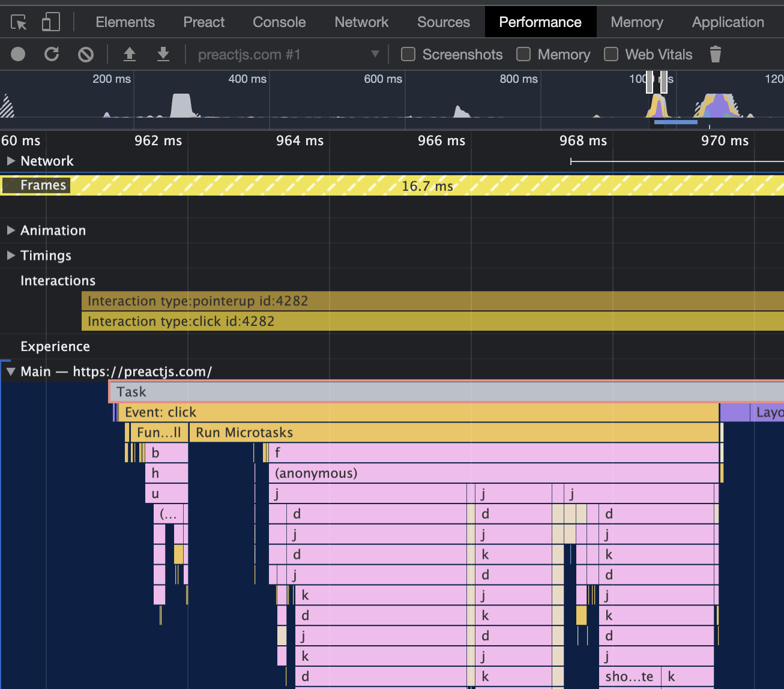Viewport: 784px width, 689px height.
Task: Start a new performance recording
Action: point(17,54)
